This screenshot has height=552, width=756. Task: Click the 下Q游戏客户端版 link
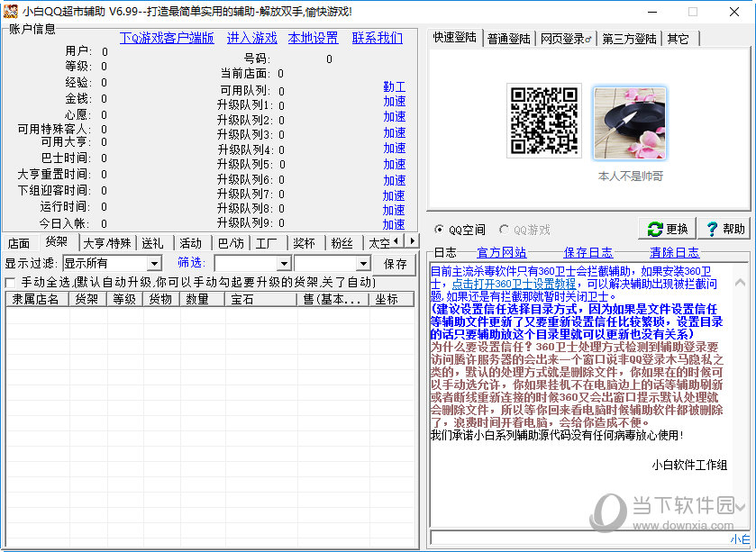coord(167,38)
